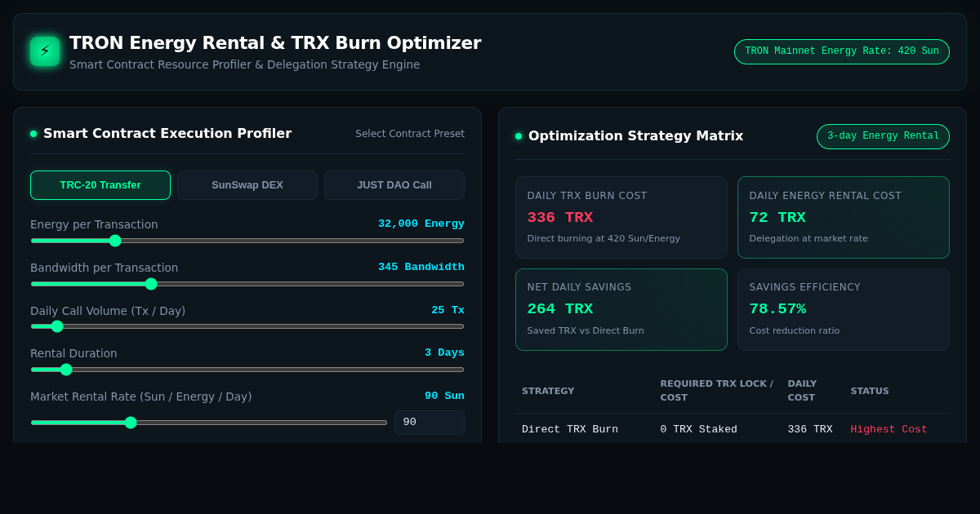Click the 90 Sun value label
980x514 pixels.
444,396
